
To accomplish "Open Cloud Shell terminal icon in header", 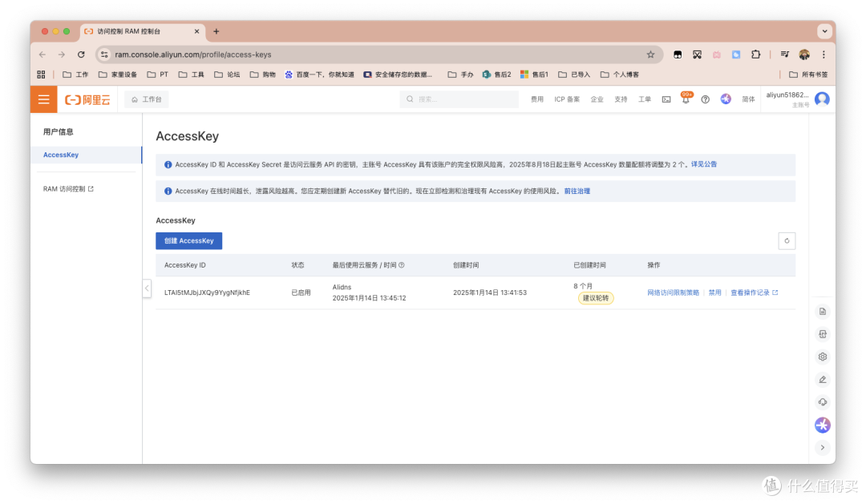I will 666,99.
